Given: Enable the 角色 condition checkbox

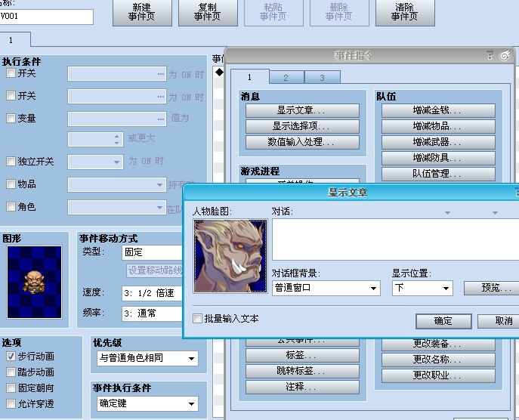Looking at the screenshot, I should [x=11, y=207].
